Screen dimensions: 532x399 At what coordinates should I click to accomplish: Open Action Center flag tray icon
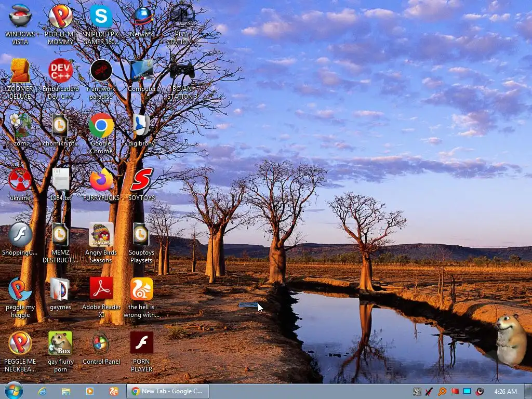(455, 392)
